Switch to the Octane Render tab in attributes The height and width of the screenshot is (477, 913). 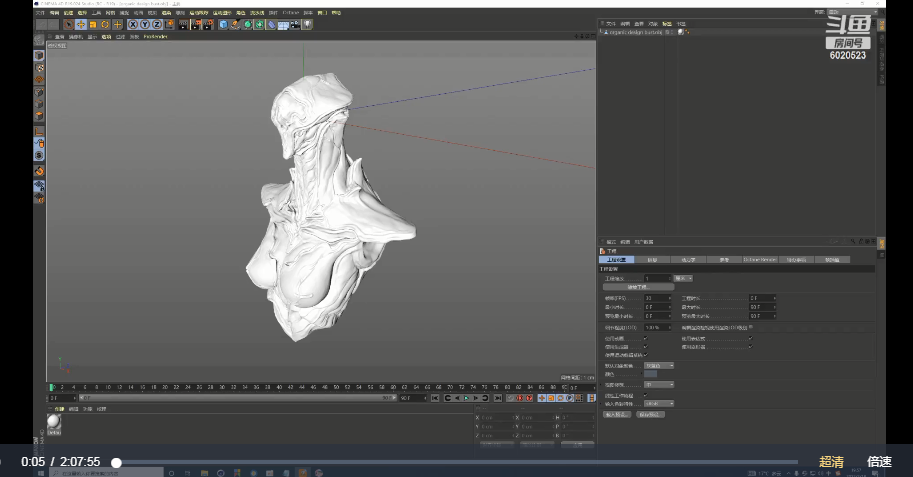click(x=760, y=259)
